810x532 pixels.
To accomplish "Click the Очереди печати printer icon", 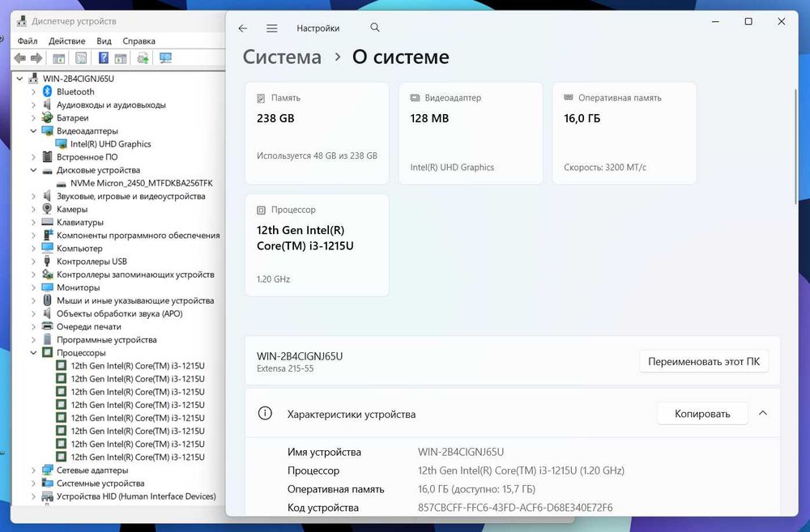I will (48, 326).
